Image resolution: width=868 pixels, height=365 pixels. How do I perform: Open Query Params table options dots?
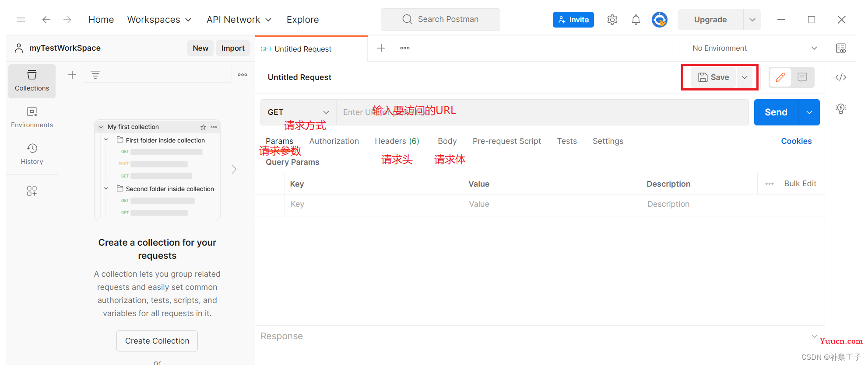770,184
